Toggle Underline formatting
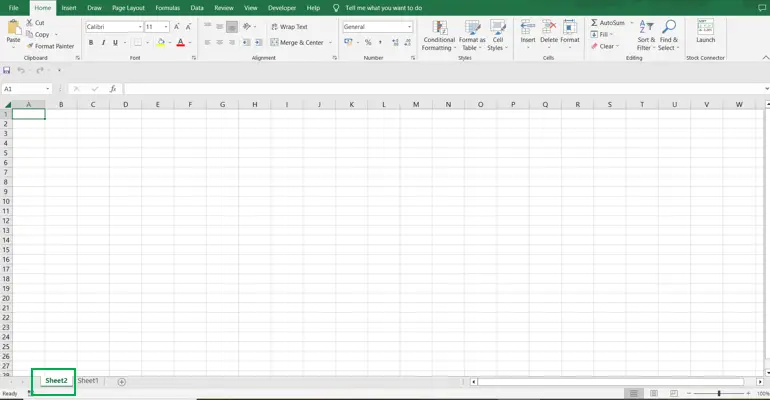Viewport: 770px width, 400px height. 115,43
